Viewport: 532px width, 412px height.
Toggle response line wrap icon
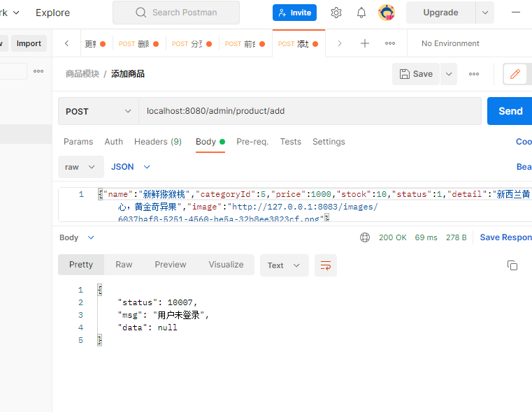click(325, 265)
